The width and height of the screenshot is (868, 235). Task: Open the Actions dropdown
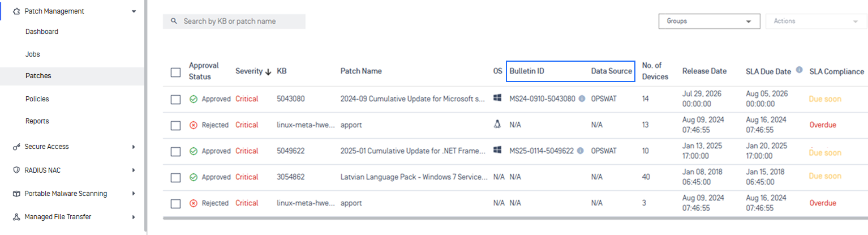click(816, 21)
